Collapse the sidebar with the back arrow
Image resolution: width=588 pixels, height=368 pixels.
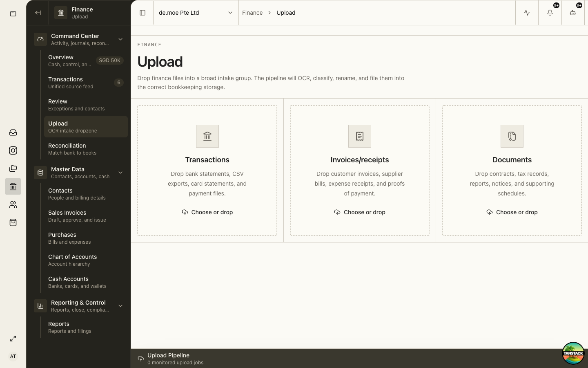(38, 13)
